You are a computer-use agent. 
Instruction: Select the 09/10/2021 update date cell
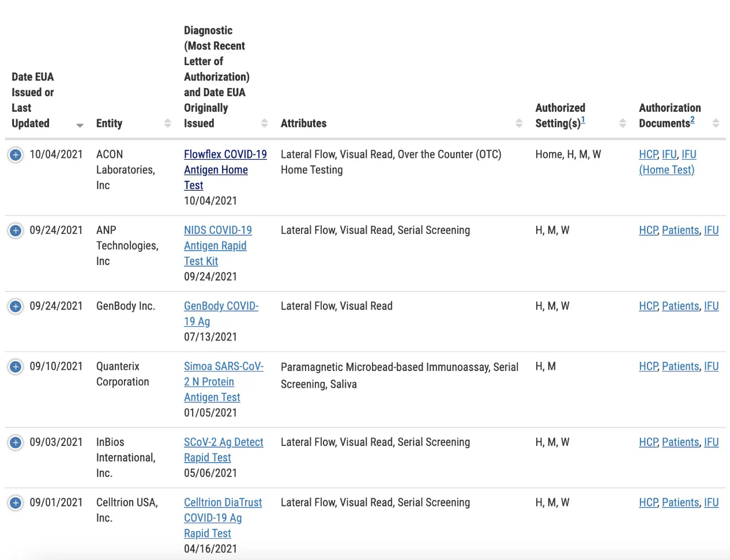click(x=57, y=366)
